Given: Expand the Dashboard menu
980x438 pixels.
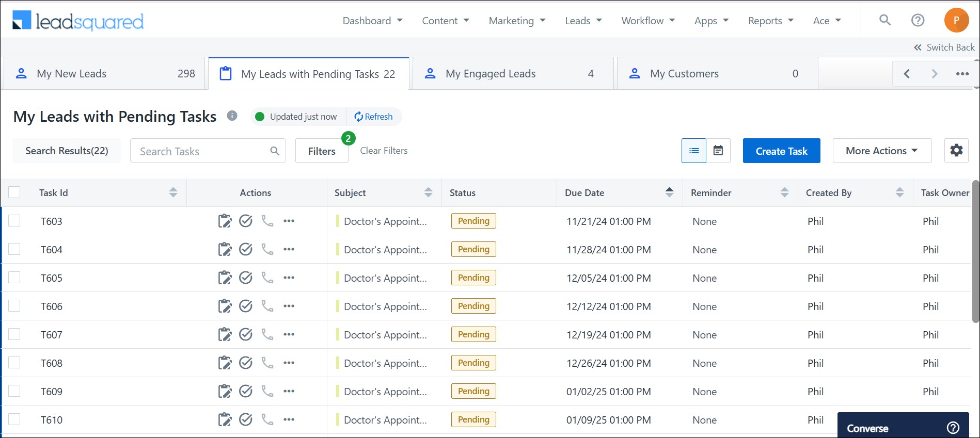Looking at the screenshot, I should click(x=372, y=21).
